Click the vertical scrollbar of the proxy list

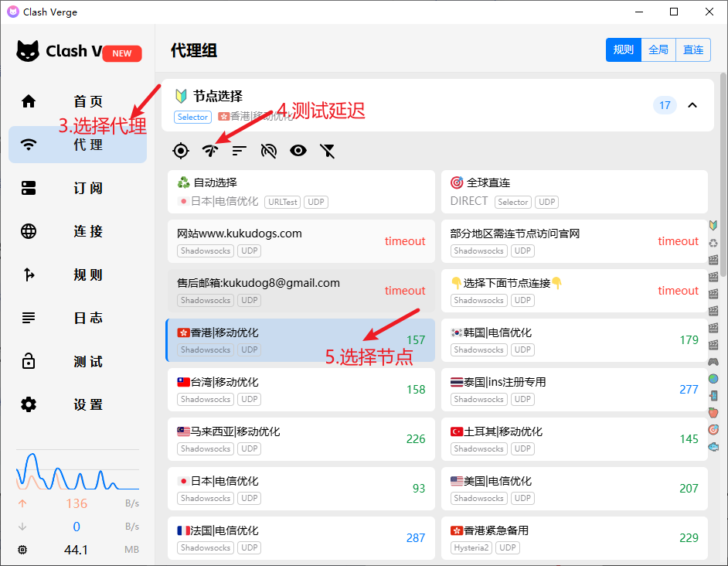723,175
